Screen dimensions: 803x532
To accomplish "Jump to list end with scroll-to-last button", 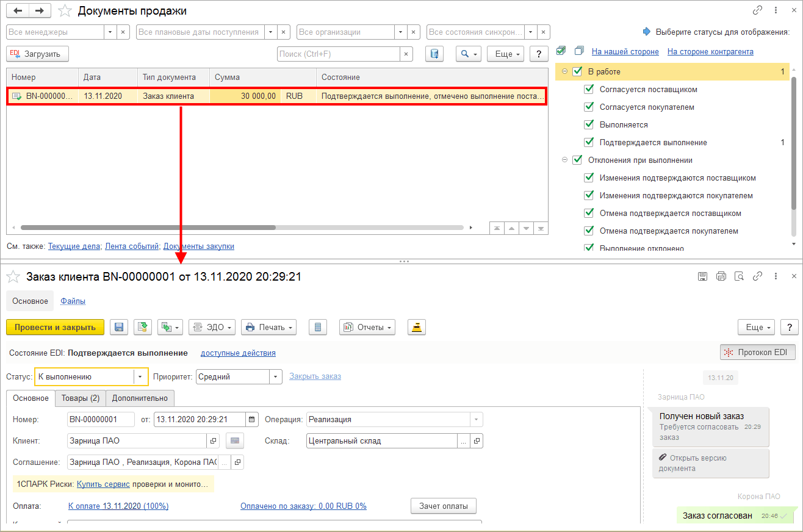I will click(541, 228).
